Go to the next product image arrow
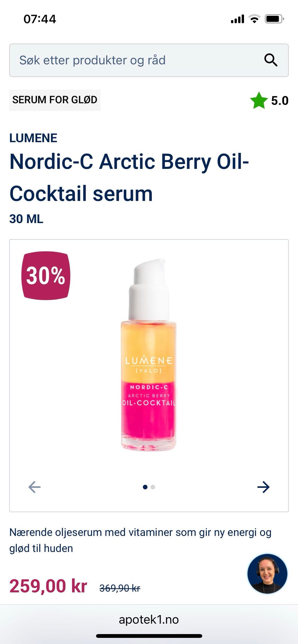Viewport: 298px width, 644px height. point(264,487)
